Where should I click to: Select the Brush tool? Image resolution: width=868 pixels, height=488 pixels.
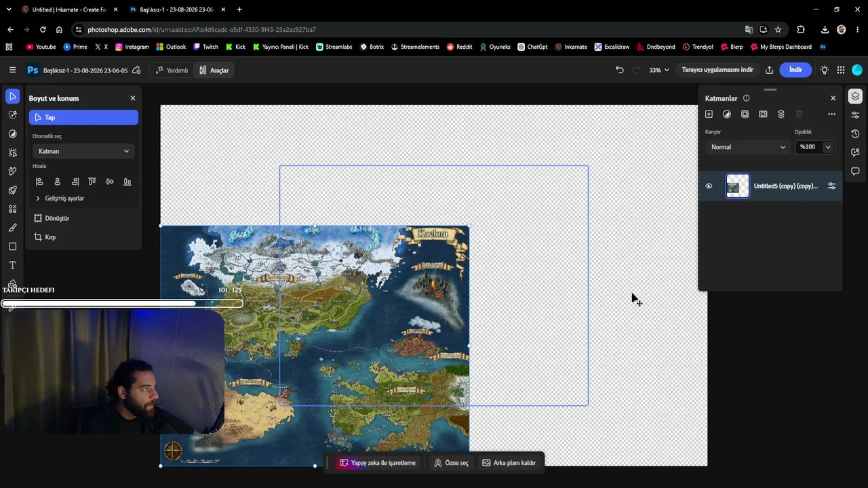tap(12, 228)
